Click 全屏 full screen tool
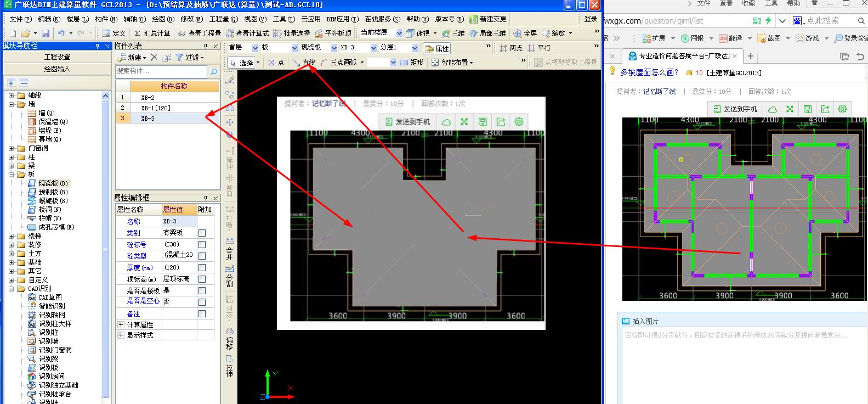 tap(525, 33)
